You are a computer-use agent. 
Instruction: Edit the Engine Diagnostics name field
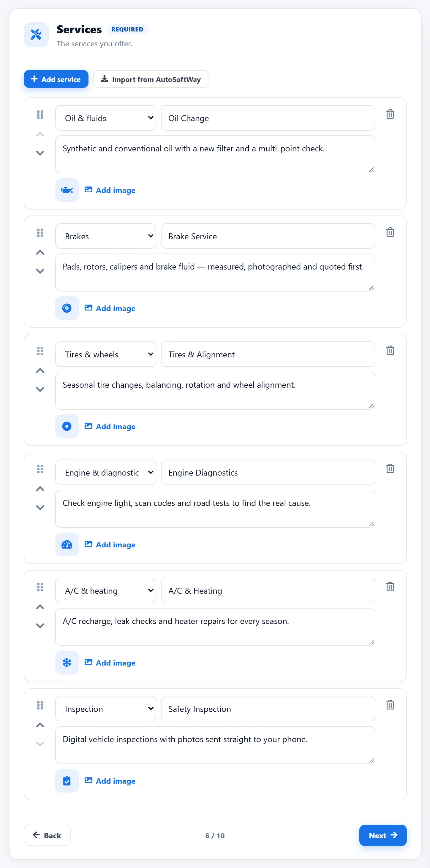tap(268, 472)
